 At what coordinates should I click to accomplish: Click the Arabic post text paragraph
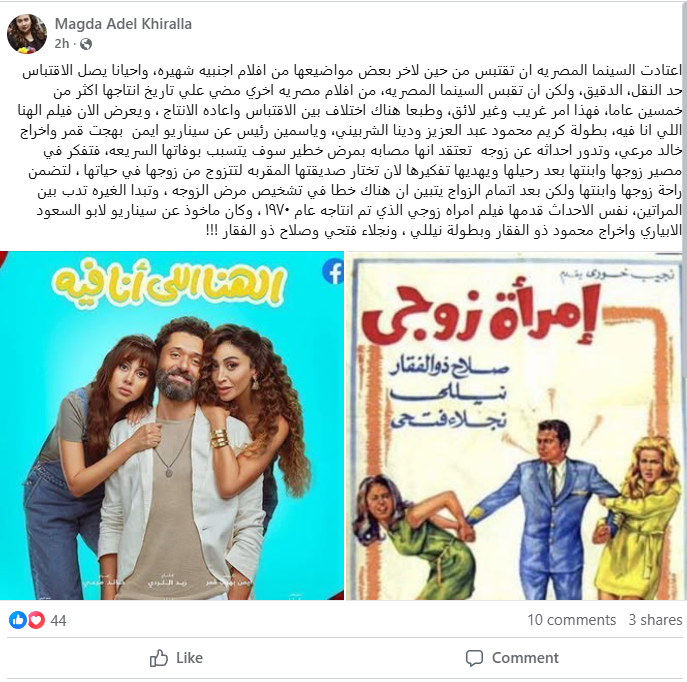point(351,151)
